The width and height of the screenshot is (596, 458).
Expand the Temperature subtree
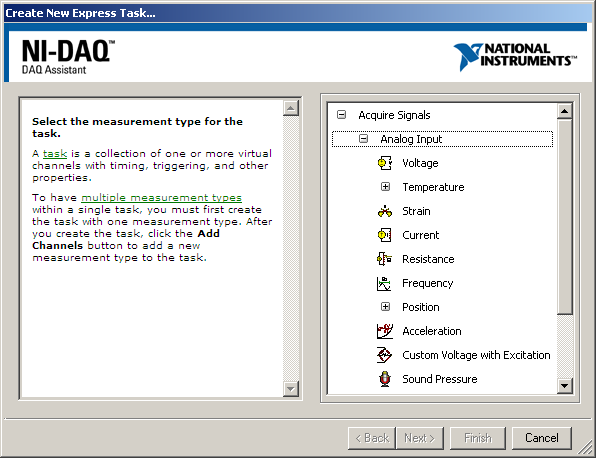pyautogui.click(x=385, y=187)
